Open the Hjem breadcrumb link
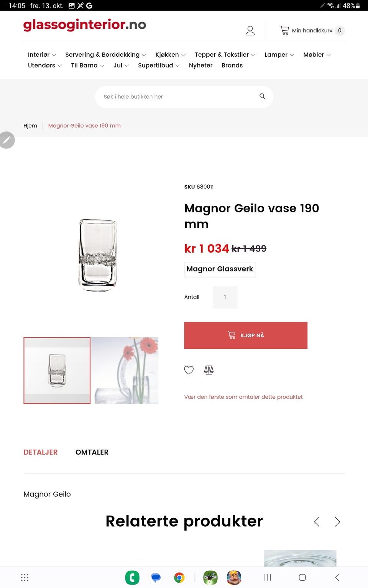Viewport: 368px width, 588px height. pos(30,125)
